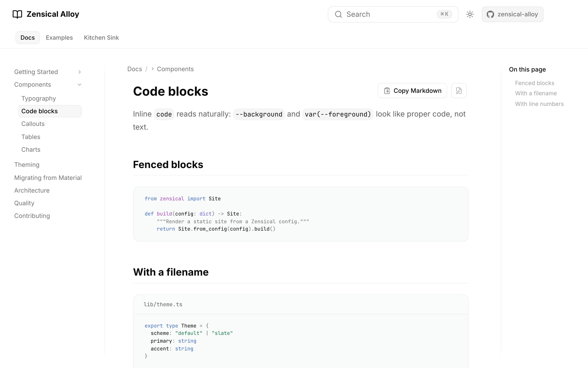Open the Contributing page
The height and width of the screenshot is (368, 588).
[32, 216]
